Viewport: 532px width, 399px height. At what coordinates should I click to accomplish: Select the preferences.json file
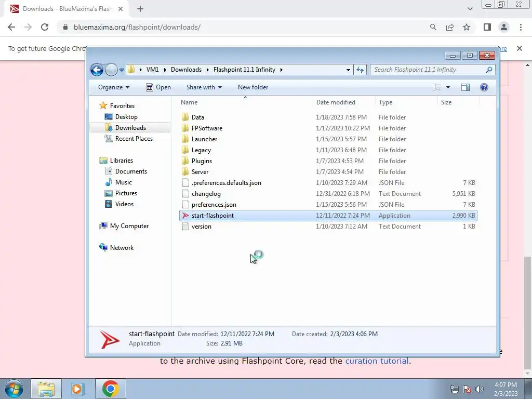(x=214, y=205)
